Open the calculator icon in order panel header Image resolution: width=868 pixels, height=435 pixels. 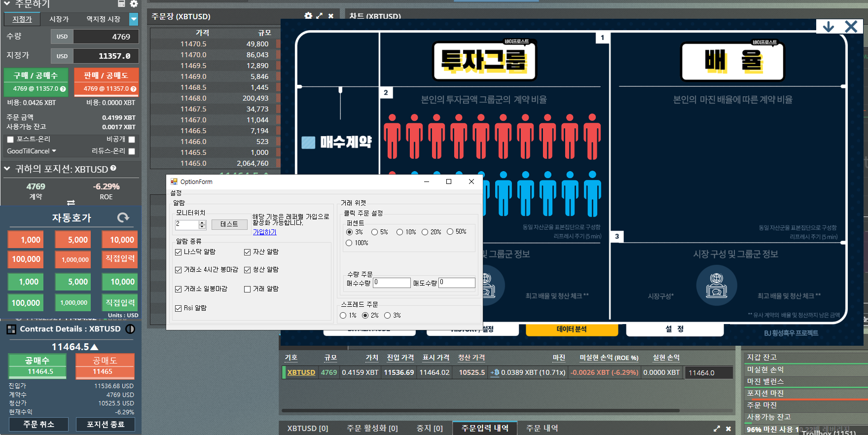(x=121, y=3)
